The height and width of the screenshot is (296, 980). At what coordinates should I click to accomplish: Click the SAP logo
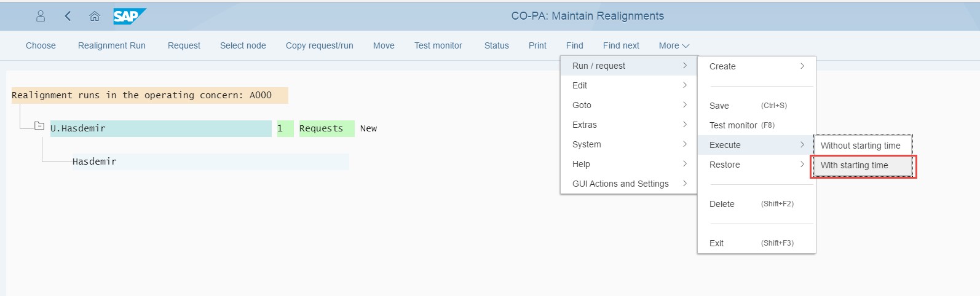[x=129, y=17]
